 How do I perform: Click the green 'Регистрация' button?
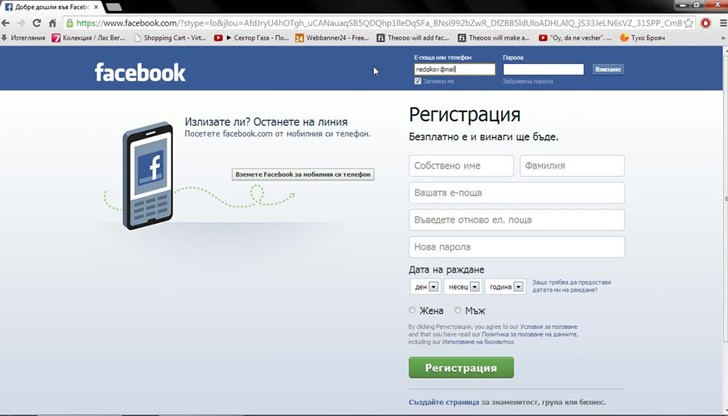[x=461, y=367]
